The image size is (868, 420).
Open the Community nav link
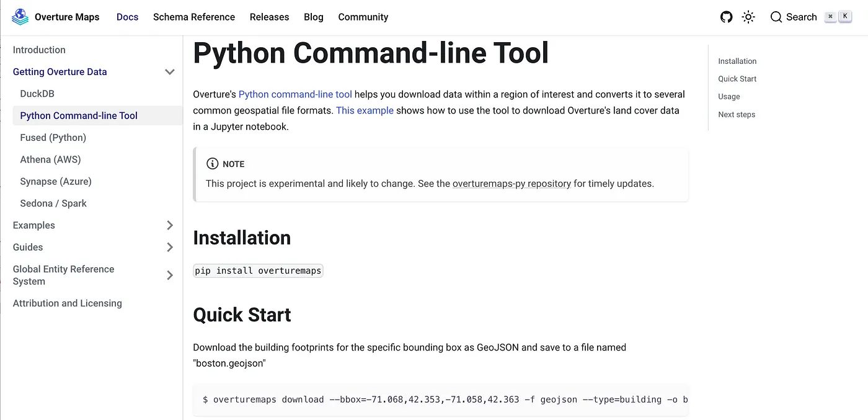363,17
